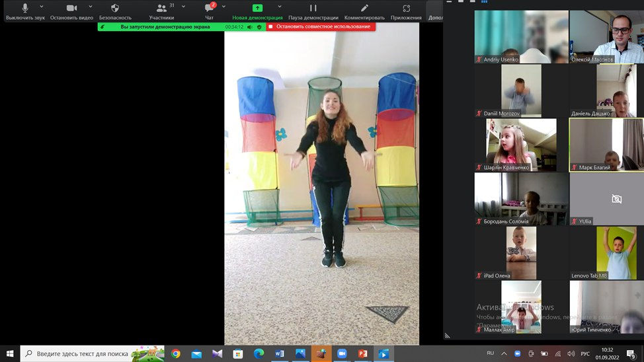Open Word from taskbar
The height and width of the screenshot is (362, 644).
(x=279, y=353)
